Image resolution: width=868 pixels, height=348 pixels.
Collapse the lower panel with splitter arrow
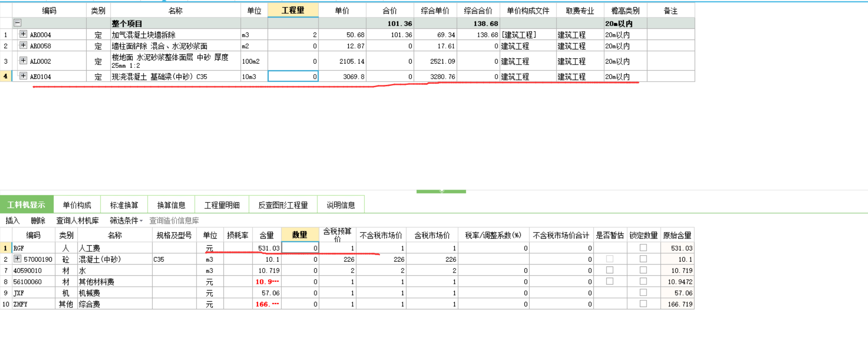point(441,191)
